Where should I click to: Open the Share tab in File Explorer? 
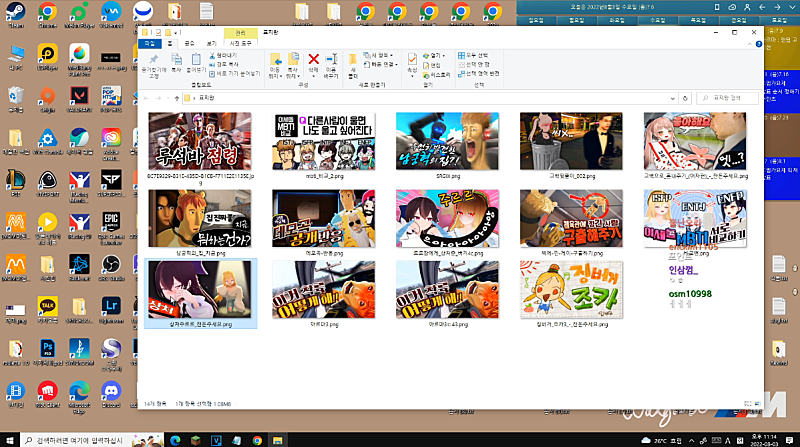[x=189, y=44]
